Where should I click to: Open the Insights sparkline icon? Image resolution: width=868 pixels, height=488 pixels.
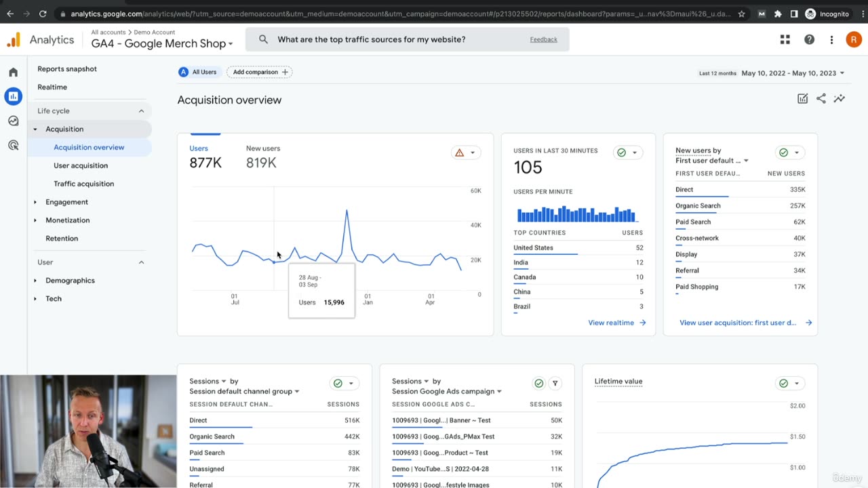(839, 98)
